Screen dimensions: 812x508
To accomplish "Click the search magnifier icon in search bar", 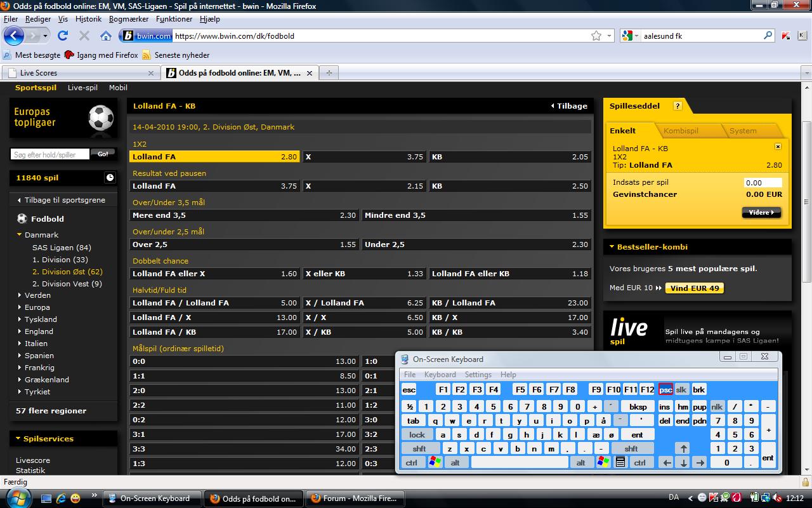I will point(768,36).
